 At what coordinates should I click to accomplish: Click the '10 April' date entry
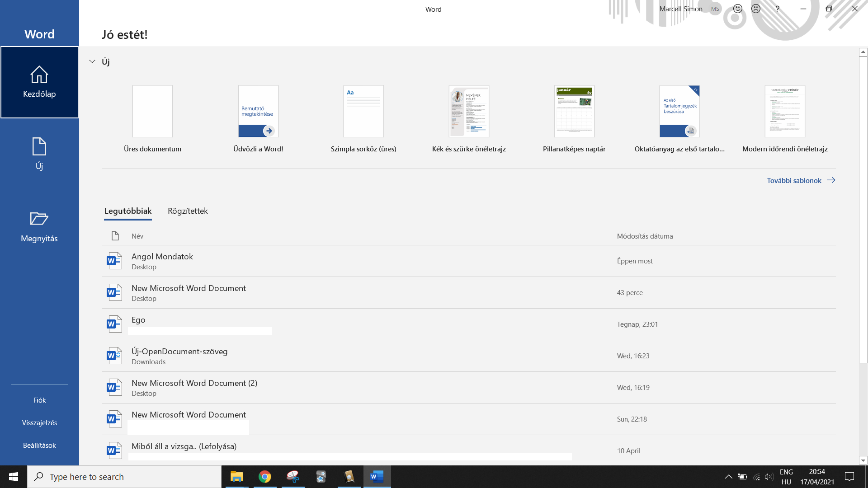(628, 451)
